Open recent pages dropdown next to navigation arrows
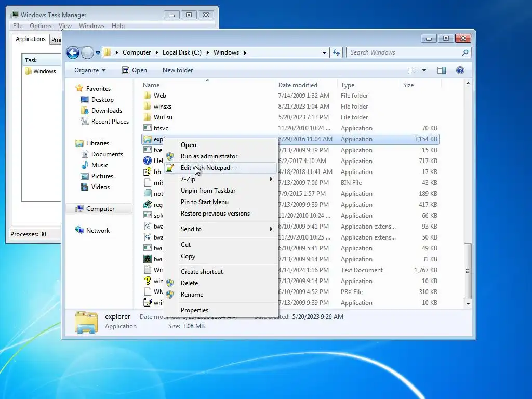 [98, 53]
